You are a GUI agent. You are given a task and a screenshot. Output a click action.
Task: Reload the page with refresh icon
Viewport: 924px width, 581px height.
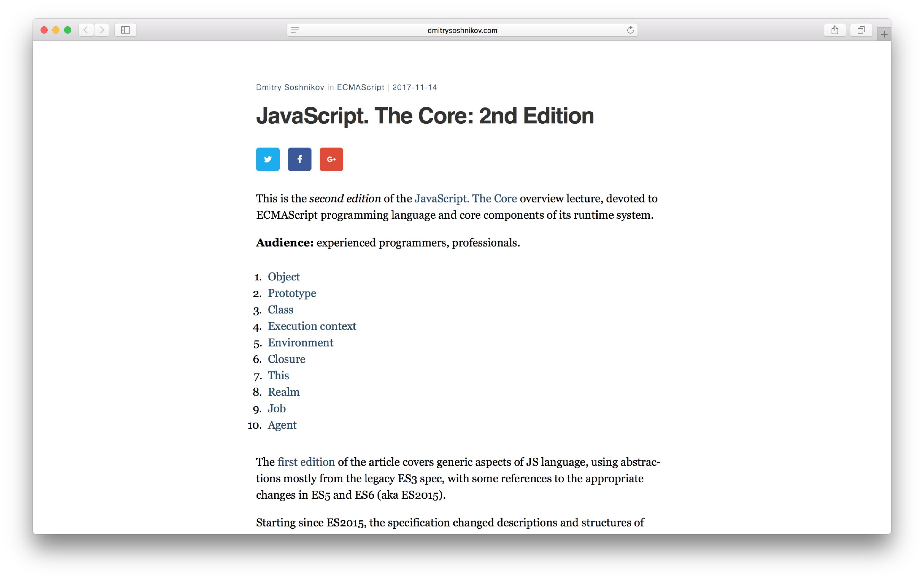coord(630,30)
